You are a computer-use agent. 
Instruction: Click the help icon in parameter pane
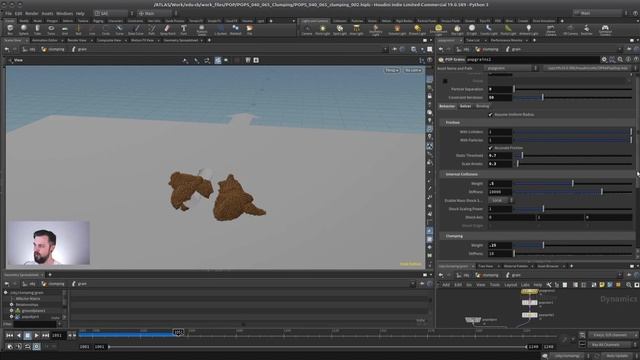[x=636, y=60]
